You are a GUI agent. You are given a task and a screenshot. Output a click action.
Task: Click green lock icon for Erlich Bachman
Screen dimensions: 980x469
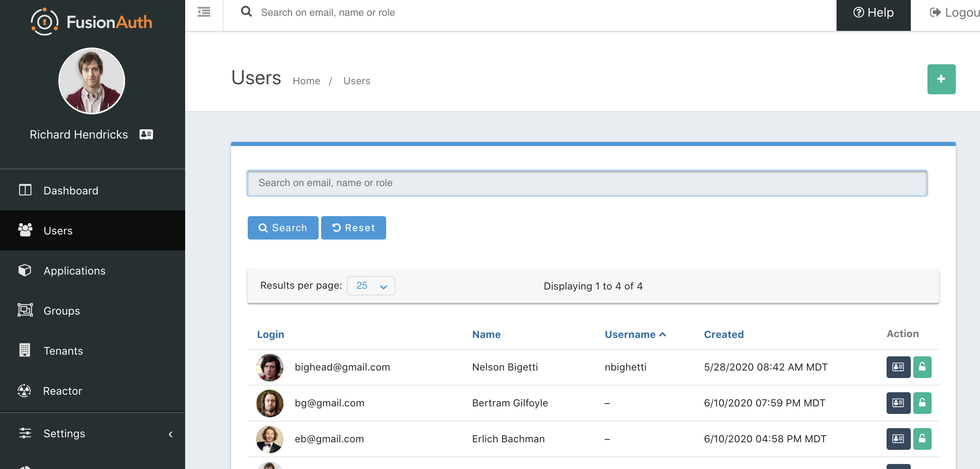922,439
